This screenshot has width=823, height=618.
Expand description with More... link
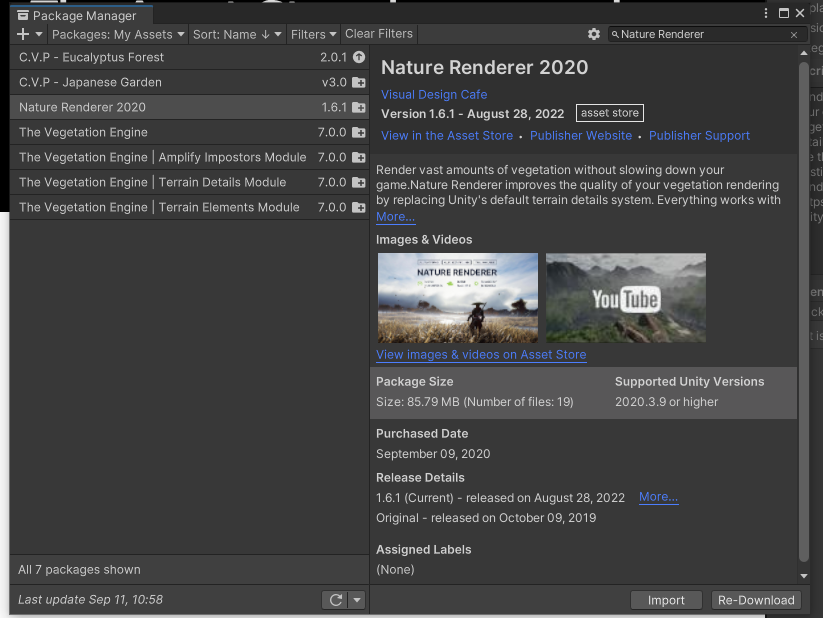point(396,216)
